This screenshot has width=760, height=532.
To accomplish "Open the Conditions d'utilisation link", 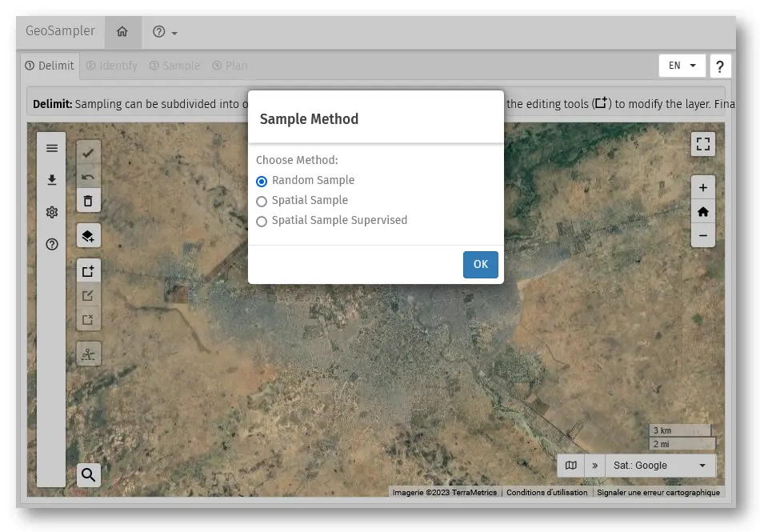I will (546, 493).
